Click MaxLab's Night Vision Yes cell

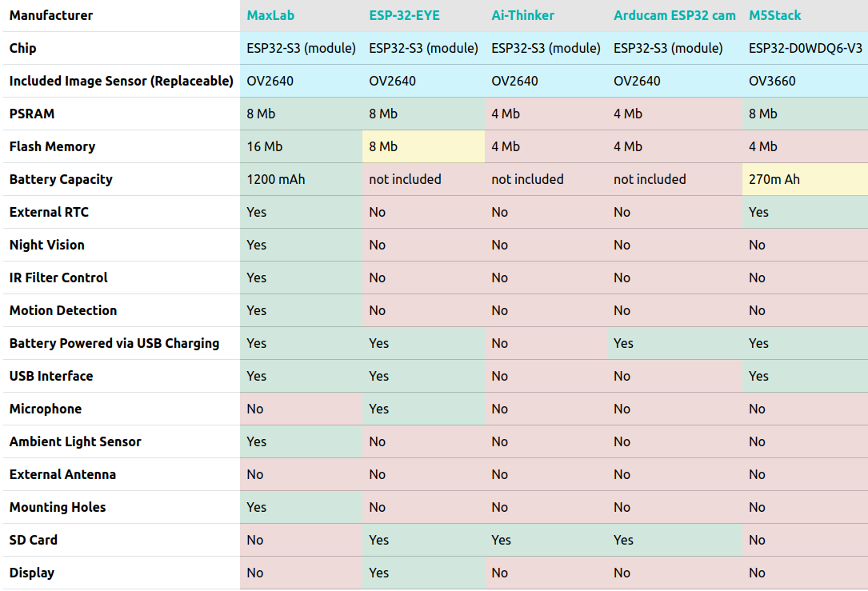coord(301,246)
